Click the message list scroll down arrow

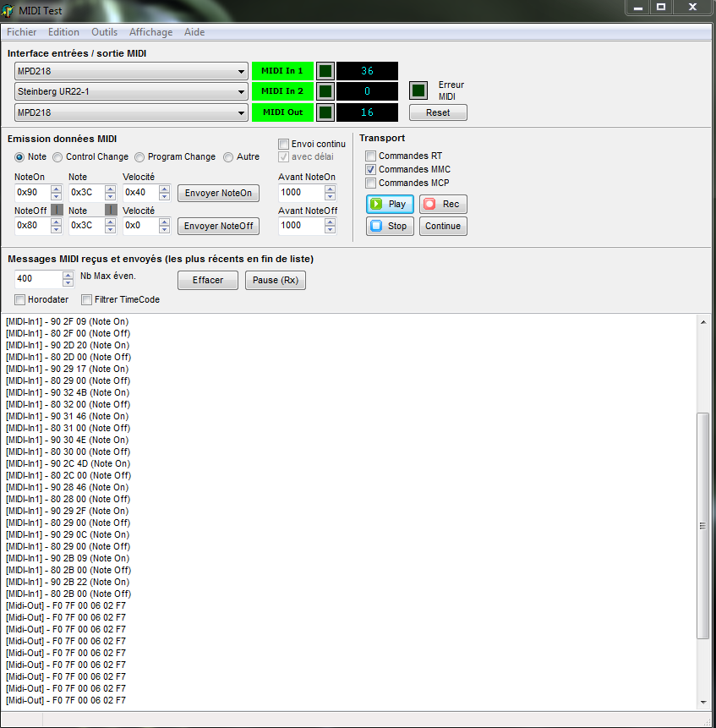pyautogui.click(x=703, y=702)
